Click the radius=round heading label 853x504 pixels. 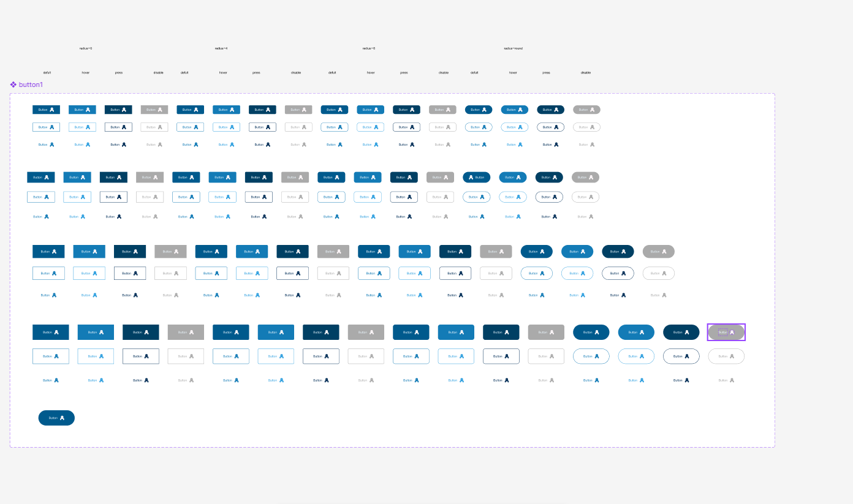(513, 48)
